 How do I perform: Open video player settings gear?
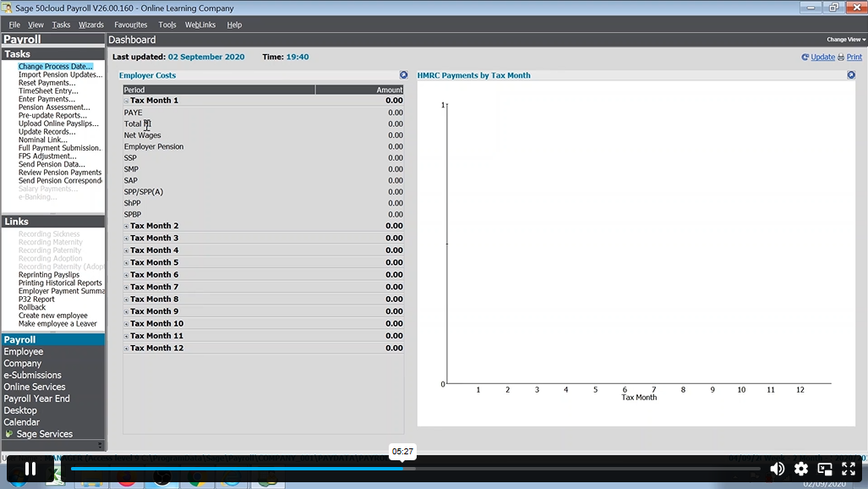click(801, 469)
